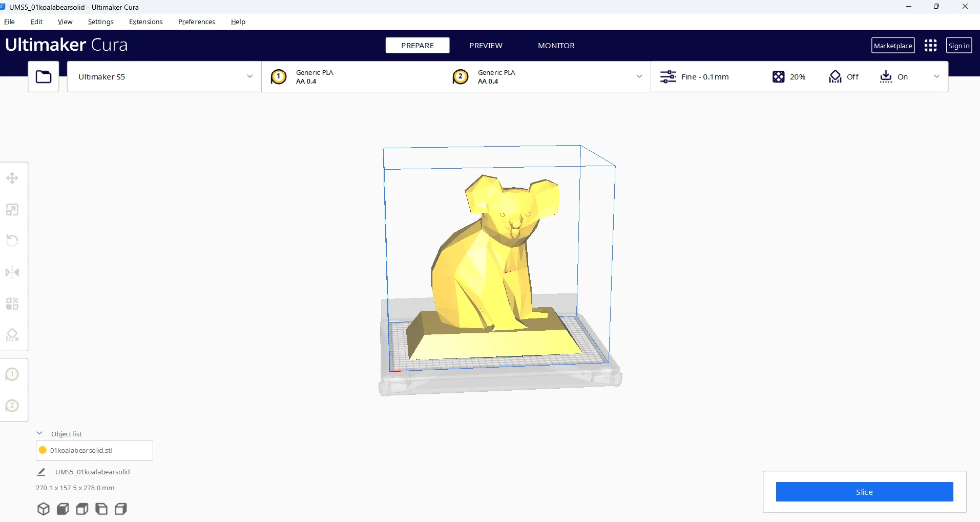The height and width of the screenshot is (522, 980).
Task: Select the Rotate tool in left toolbar
Action: (12, 240)
